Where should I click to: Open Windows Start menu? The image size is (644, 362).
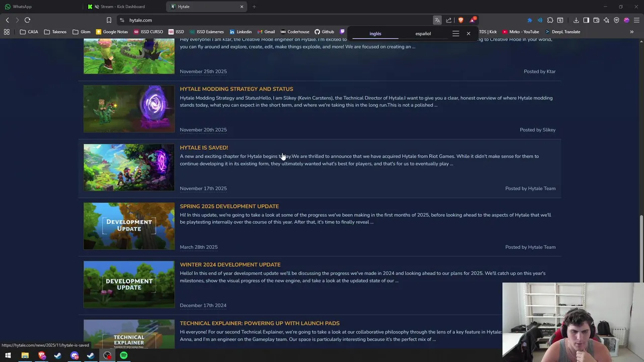8,355
